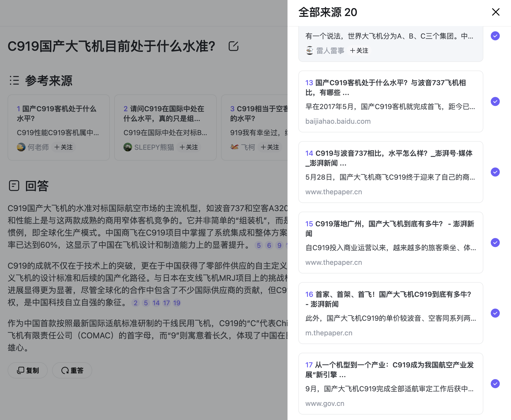Click the 参考来源 list icon

tap(14, 81)
